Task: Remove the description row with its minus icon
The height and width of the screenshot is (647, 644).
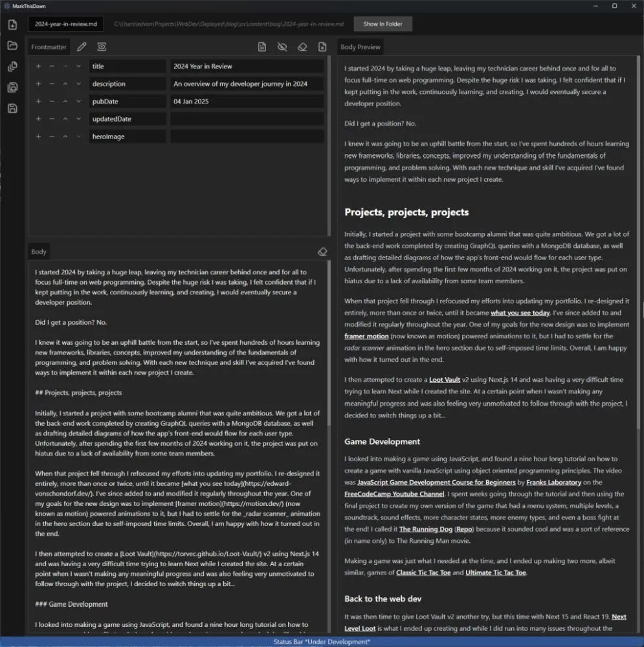Action: pos(52,83)
